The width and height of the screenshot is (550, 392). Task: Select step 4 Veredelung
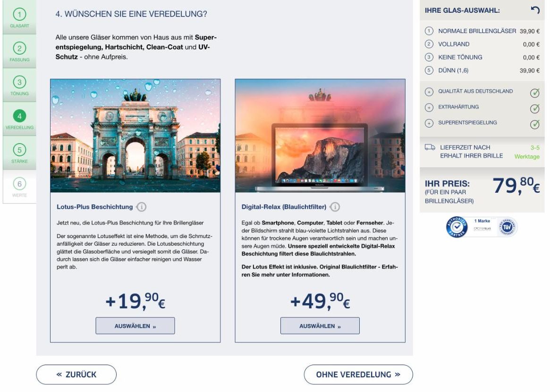click(20, 119)
